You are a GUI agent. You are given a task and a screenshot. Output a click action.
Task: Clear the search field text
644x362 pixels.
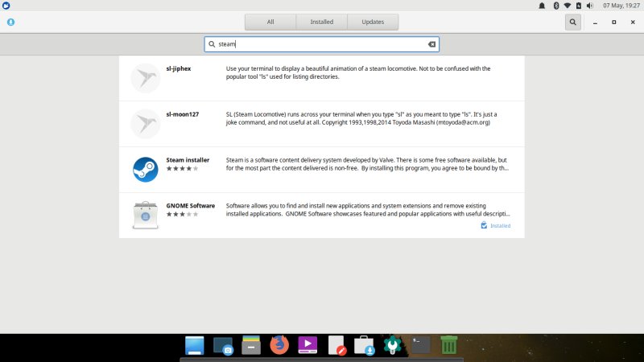431,44
